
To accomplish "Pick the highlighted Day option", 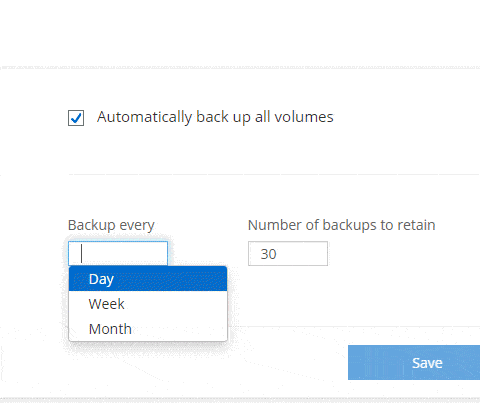I will pos(148,279).
